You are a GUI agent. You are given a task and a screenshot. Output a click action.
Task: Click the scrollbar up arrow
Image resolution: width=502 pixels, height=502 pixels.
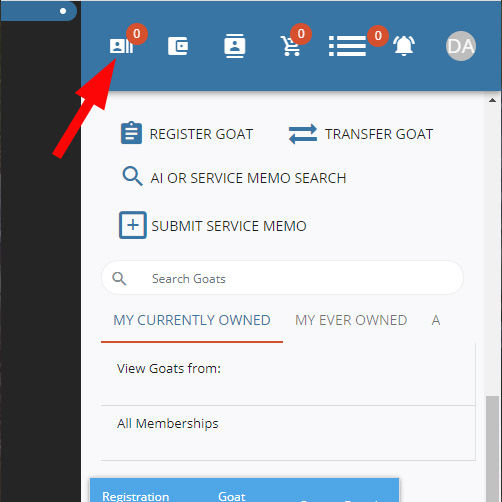pyautogui.click(x=492, y=100)
